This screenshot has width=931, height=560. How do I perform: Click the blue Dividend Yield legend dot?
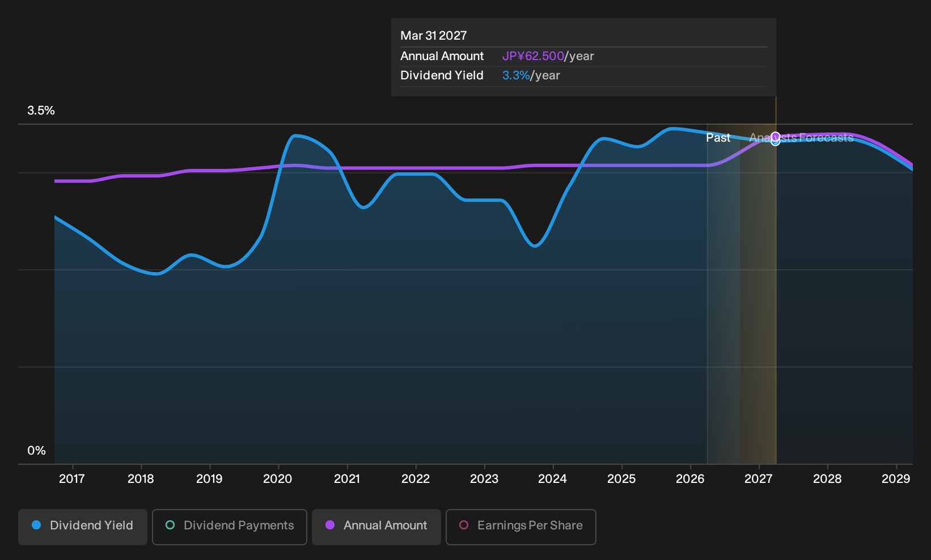point(36,525)
